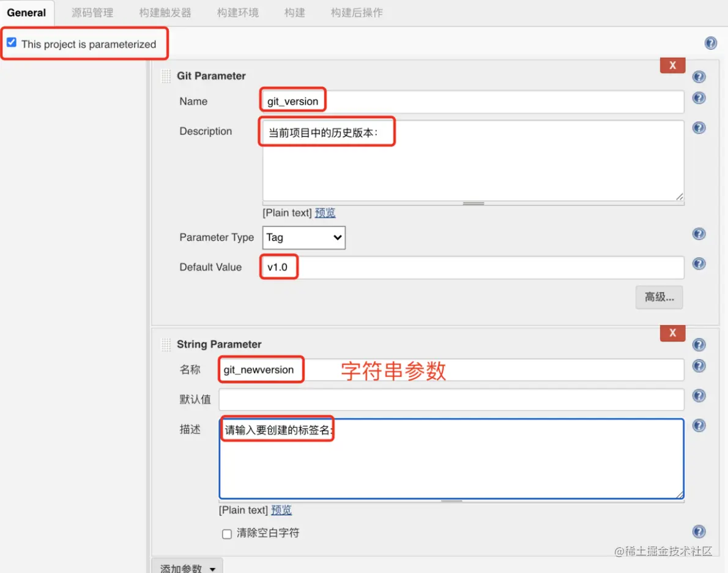Click the Git Parameter Description text area
The width and height of the screenshot is (728, 573).
click(473, 160)
